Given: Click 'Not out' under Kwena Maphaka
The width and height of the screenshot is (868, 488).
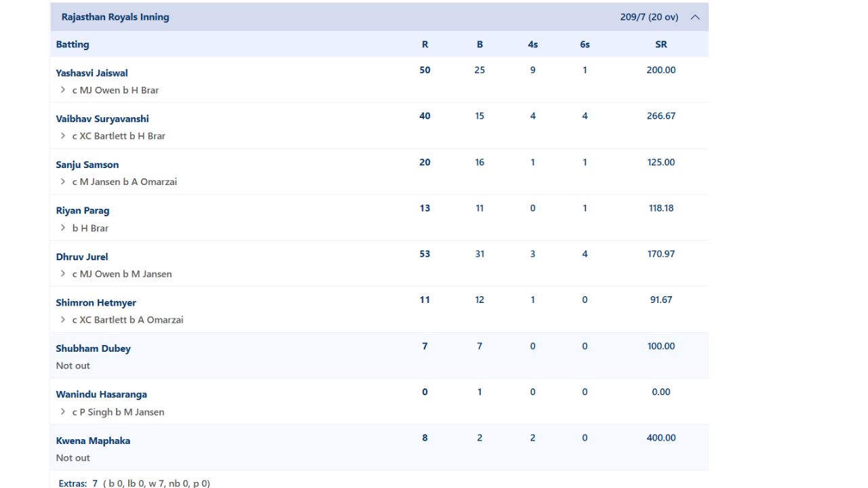Looking at the screenshot, I should click(x=73, y=457).
